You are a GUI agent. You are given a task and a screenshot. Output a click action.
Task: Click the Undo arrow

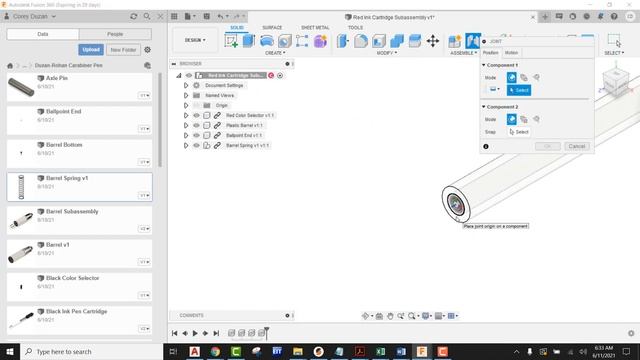point(220,16)
